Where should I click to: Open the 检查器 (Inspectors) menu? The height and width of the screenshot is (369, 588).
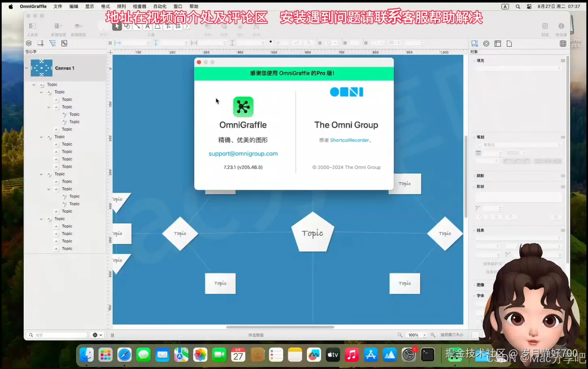[140, 6]
